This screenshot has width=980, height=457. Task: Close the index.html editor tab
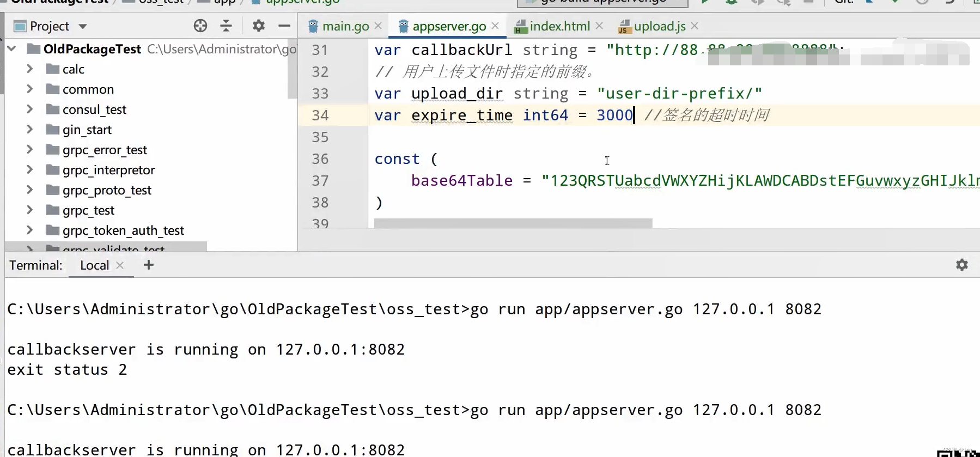point(599,26)
